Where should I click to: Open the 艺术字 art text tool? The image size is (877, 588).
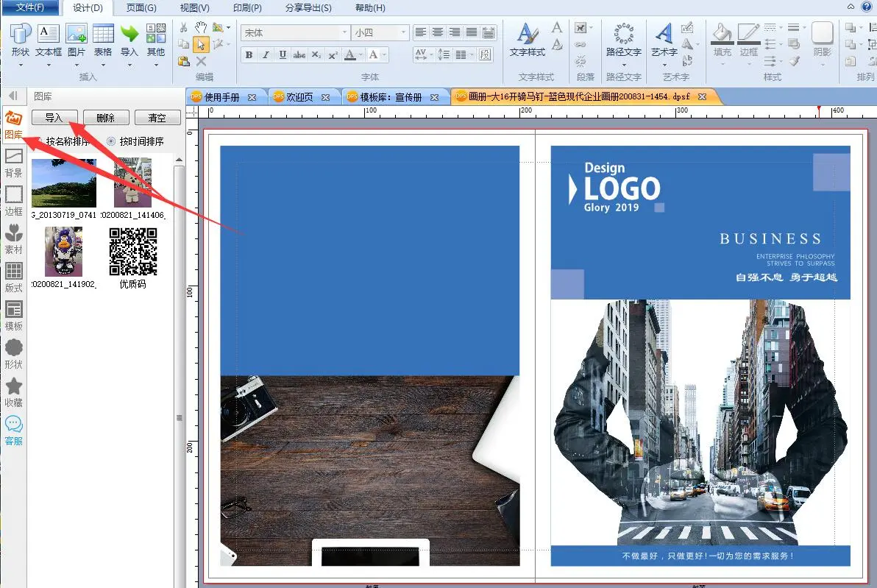point(664,40)
